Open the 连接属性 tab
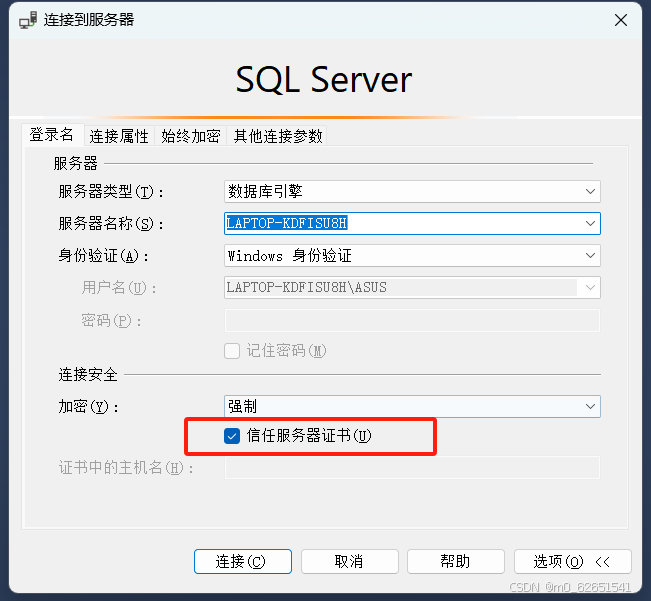This screenshot has height=601, width=651. coord(119,136)
